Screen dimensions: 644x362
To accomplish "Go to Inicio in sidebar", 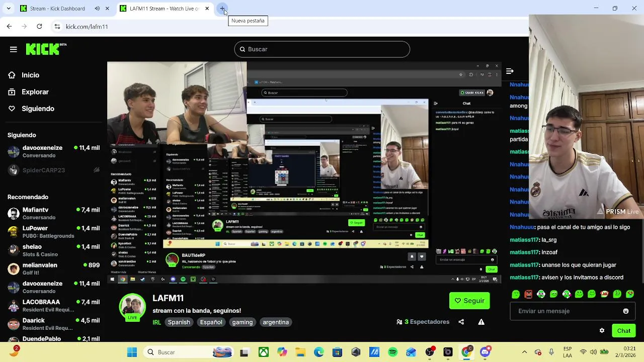I will pos(30,75).
